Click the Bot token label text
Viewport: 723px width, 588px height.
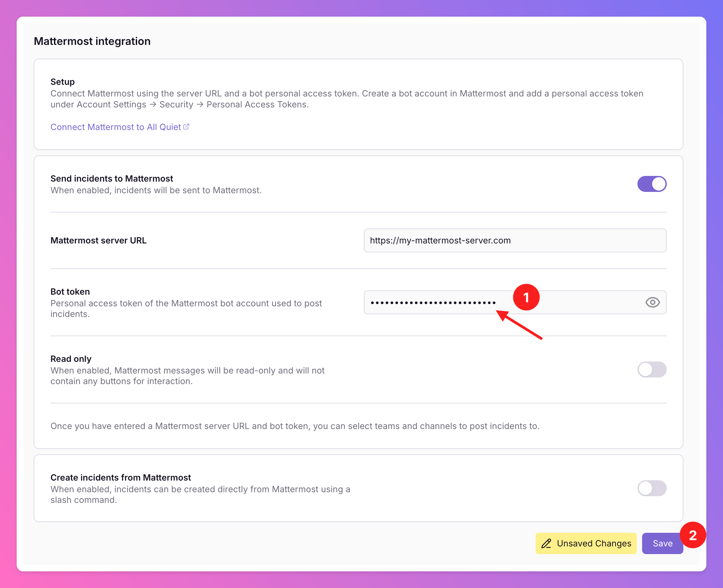point(70,292)
